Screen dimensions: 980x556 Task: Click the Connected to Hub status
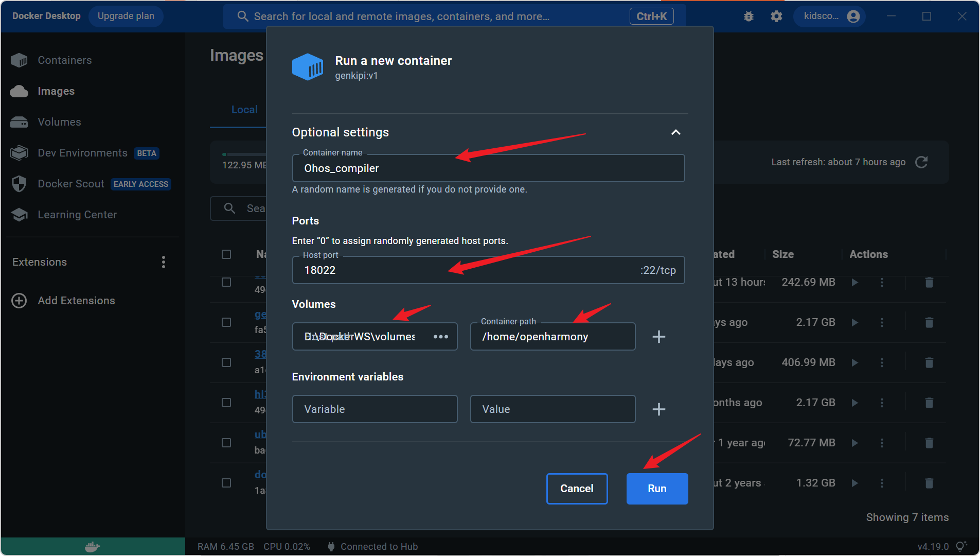tap(379, 547)
